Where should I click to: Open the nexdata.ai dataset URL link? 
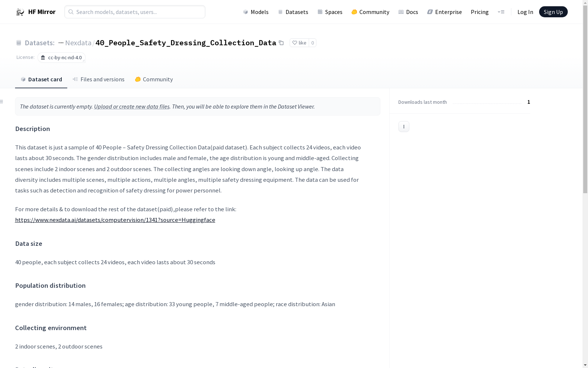tap(115, 220)
